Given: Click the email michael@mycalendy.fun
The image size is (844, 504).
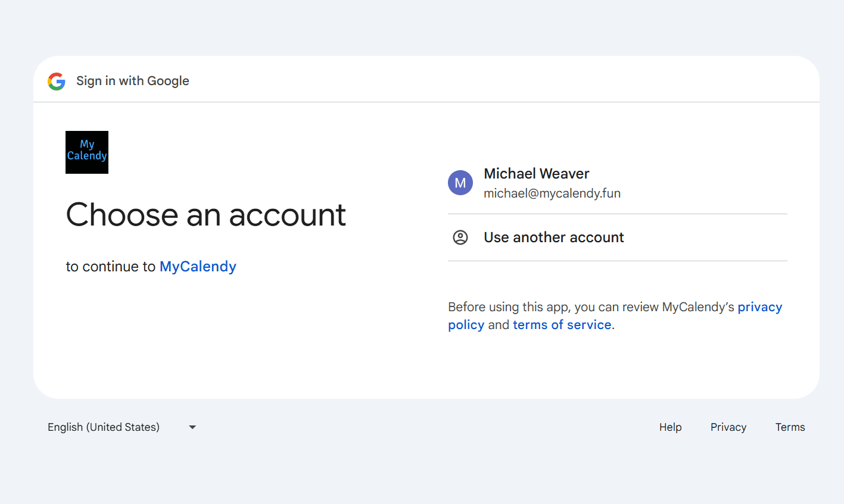Looking at the screenshot, I should coord(552,193).
